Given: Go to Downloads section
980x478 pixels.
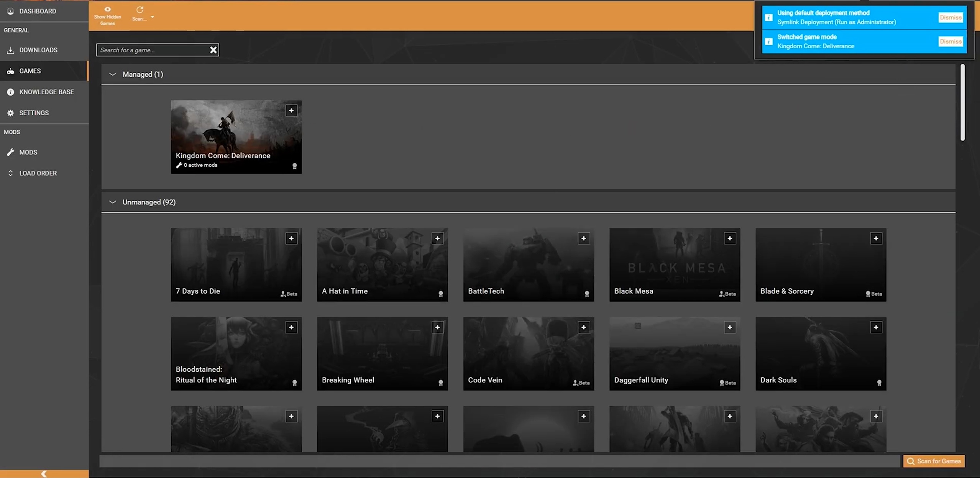Looking at the screenshot, I should (x=44, y=50).
